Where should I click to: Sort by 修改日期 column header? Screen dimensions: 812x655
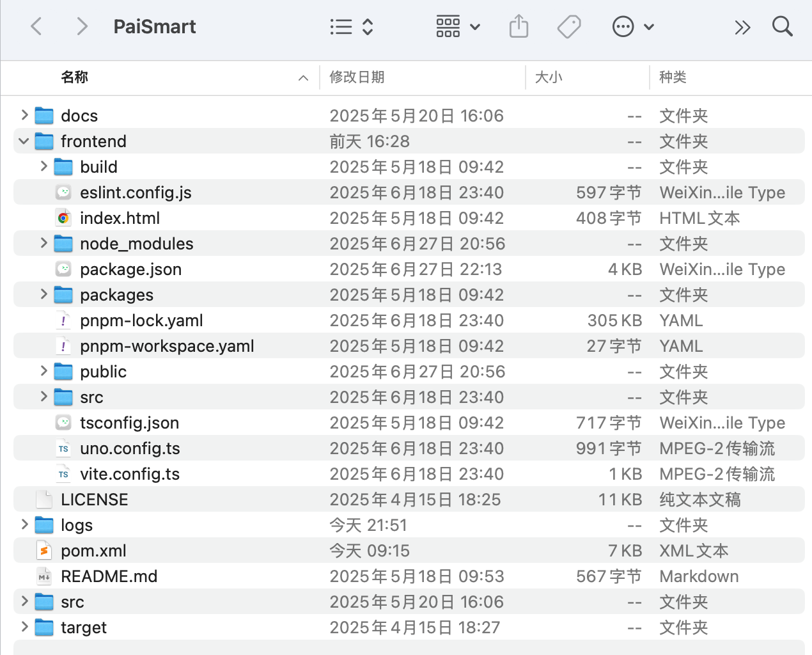tap(357, 77)
